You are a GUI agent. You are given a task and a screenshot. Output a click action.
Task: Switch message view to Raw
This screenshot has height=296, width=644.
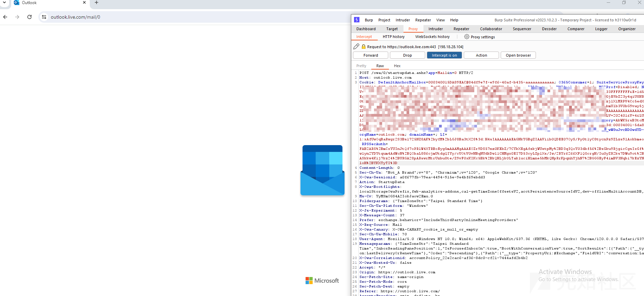point(380,66)
